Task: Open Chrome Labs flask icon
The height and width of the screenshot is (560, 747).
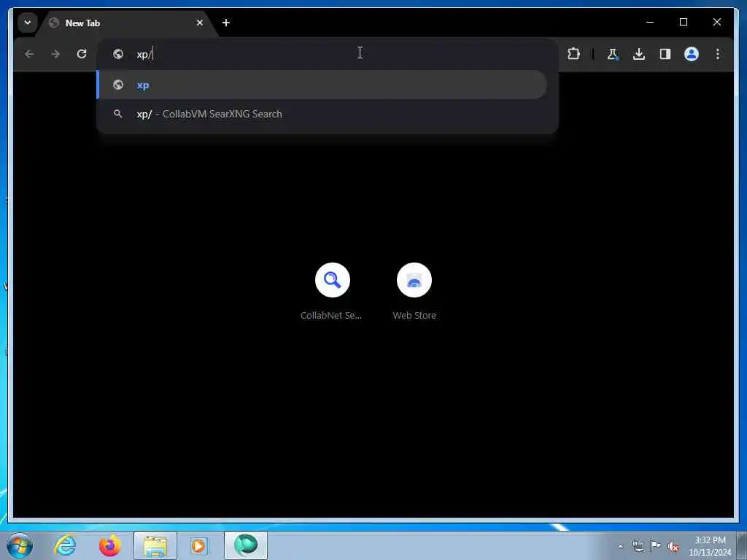Action: 613,54
